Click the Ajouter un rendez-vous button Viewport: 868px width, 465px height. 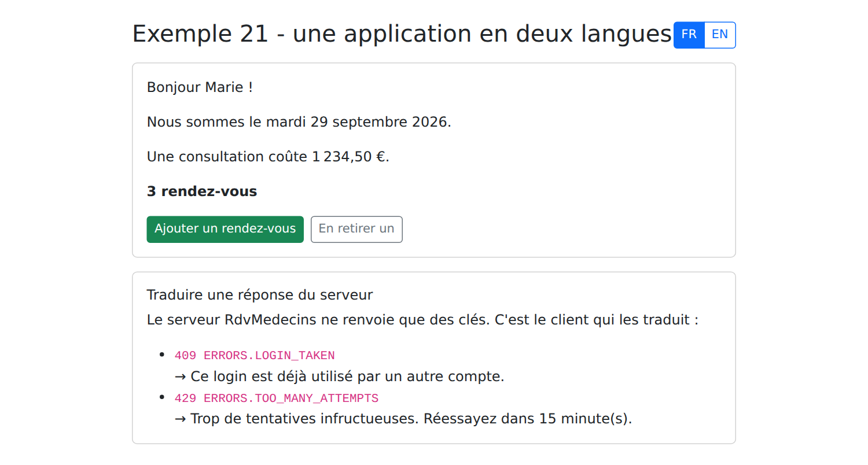click(x=225, y=229)
